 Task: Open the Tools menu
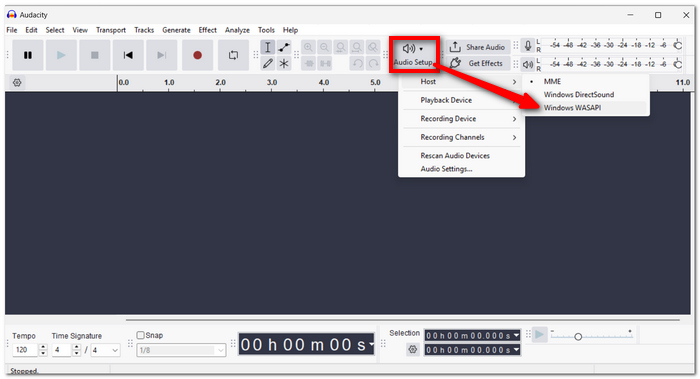[266, 30]
